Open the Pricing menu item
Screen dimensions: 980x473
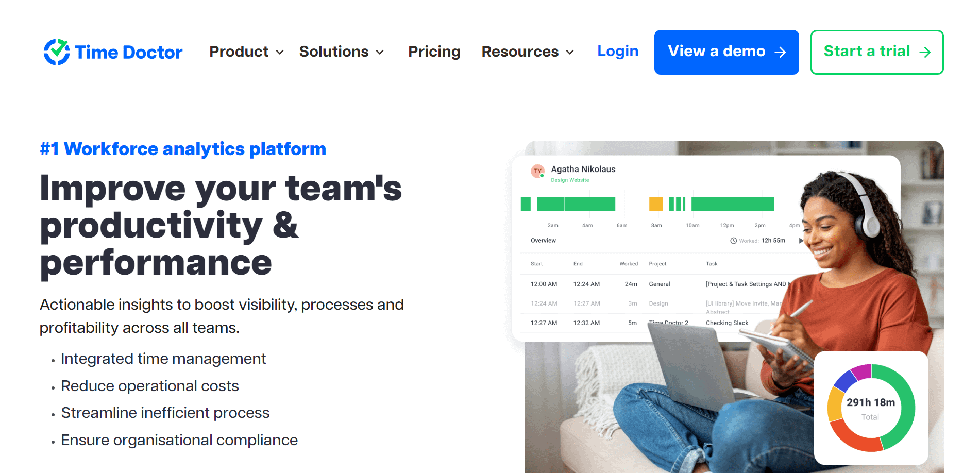click(x=434, y=52)
